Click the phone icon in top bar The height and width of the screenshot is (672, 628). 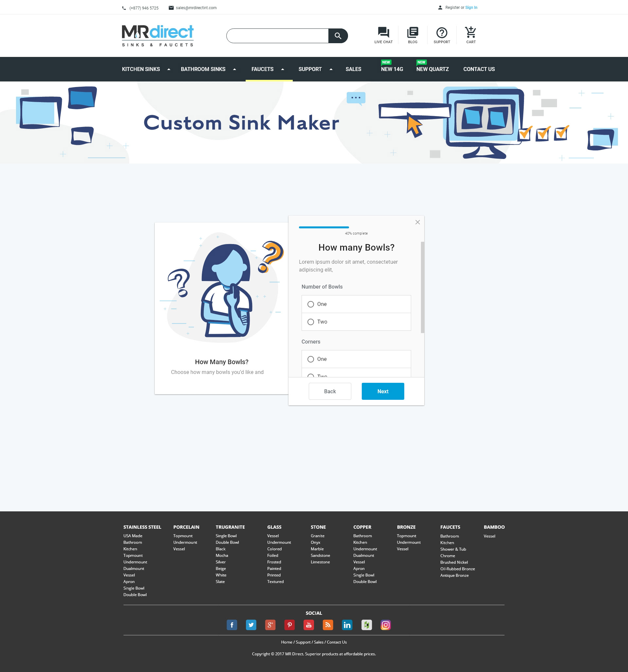pos(124,8)
